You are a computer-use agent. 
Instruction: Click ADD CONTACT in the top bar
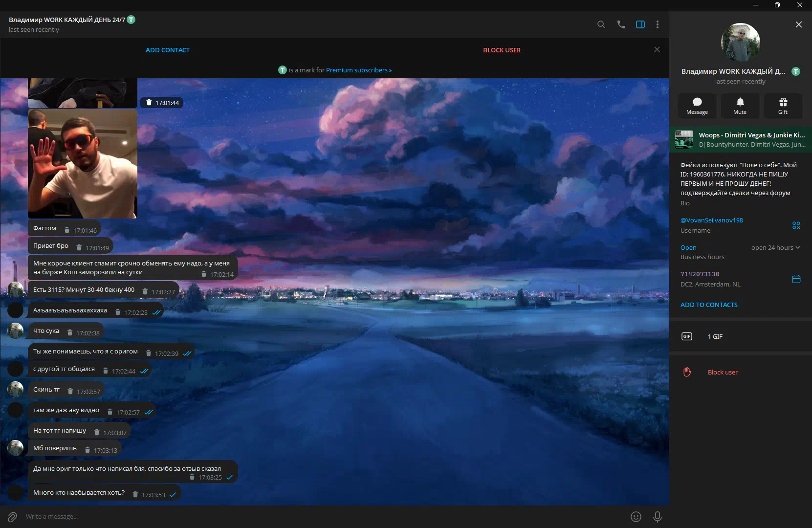point(167,50)
